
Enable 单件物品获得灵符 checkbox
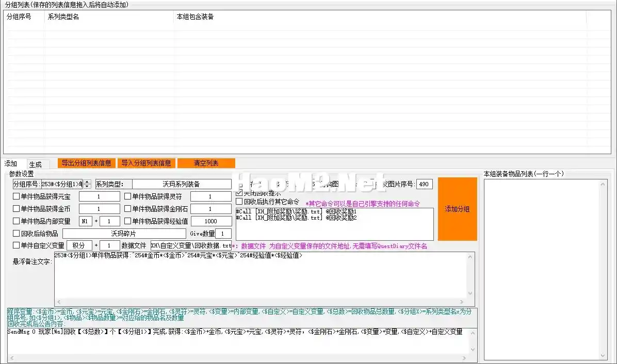[127, 196]
